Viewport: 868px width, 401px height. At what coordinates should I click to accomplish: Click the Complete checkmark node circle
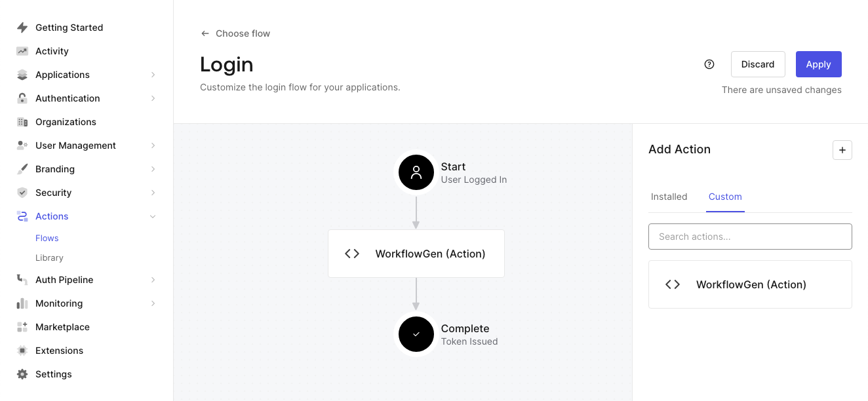pos(416,334)
